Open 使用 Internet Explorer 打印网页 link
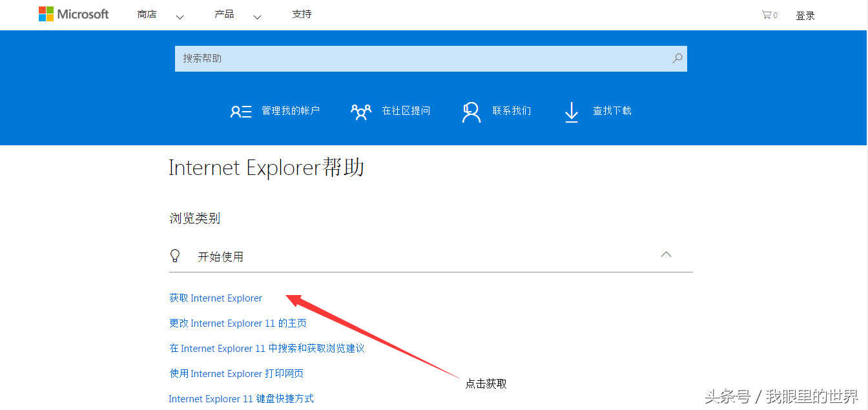Image resolution: width=868 pixels, height=410 pixels. (236, 374)
